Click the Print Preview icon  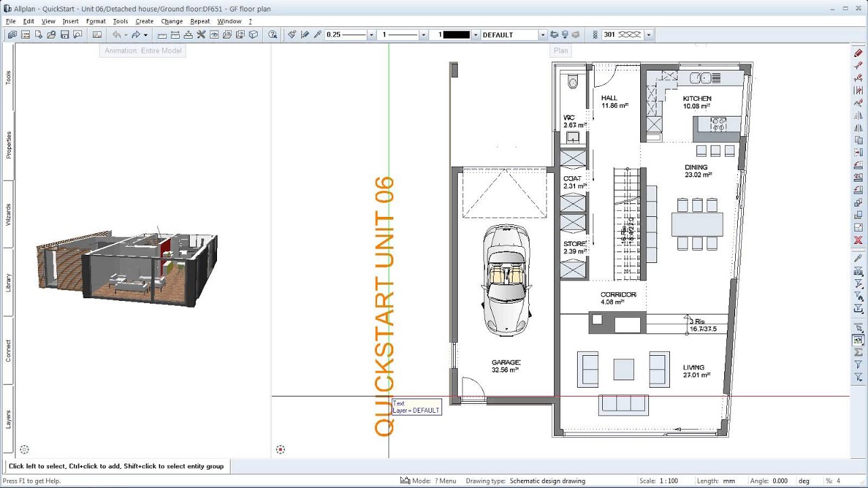(77, 35)
